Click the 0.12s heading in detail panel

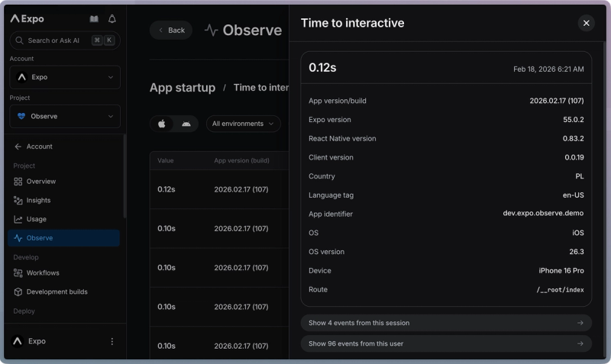(x=322, y=67)
